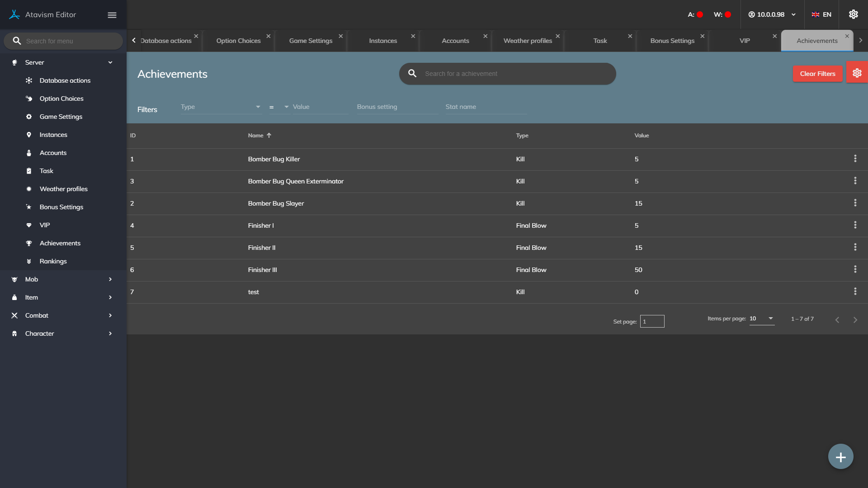Viewport: 868px width, 488px height.
Task: Switch to the Bonus Settings tab
Action: point(672,41)
